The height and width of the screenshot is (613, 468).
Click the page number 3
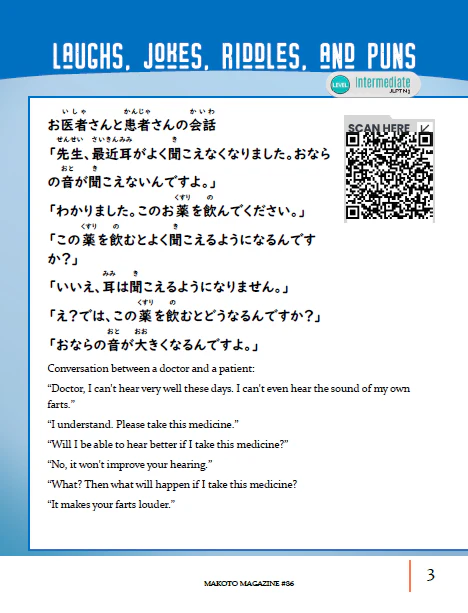point(430,575)
